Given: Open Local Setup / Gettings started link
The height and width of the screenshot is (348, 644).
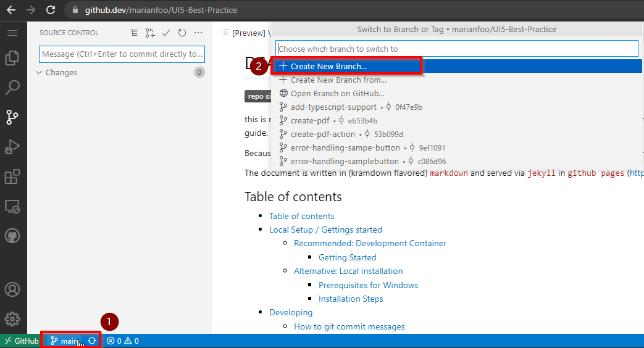Looking at the screenshot, I should click(325, 230).
